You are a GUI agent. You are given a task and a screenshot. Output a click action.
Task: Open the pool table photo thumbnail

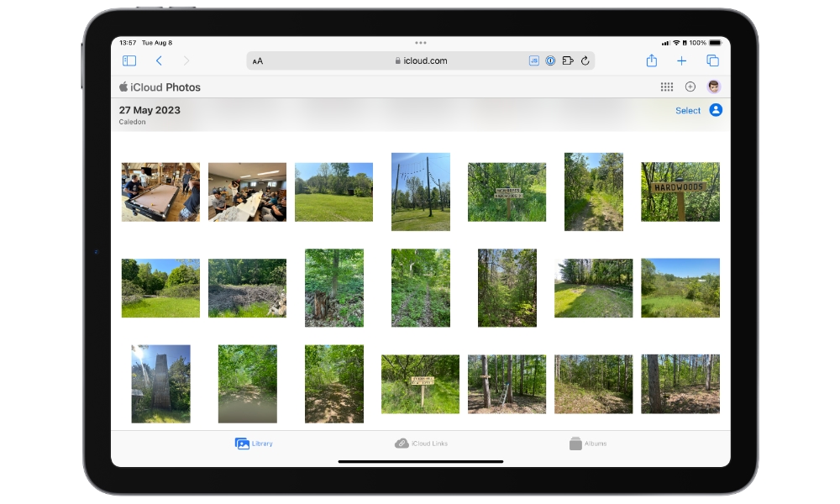coord(160,192)
